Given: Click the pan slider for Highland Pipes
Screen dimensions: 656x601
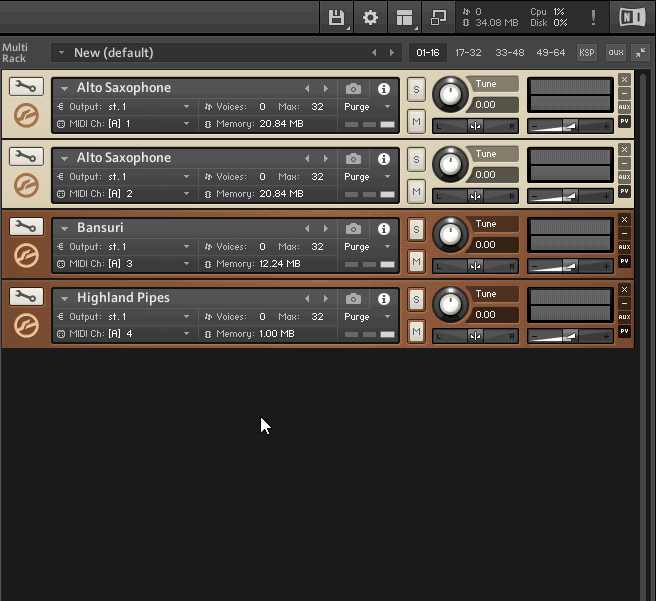Looking at the screenshot, I should click(475, 336).
